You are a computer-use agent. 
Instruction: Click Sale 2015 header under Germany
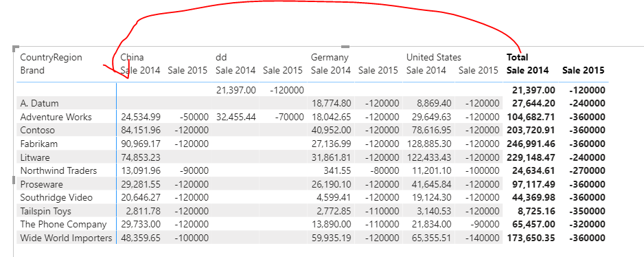click(x=378, y=70)
